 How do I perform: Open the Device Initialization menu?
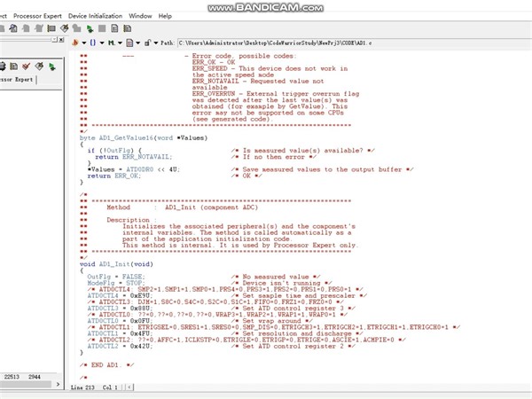coord(95,16)
